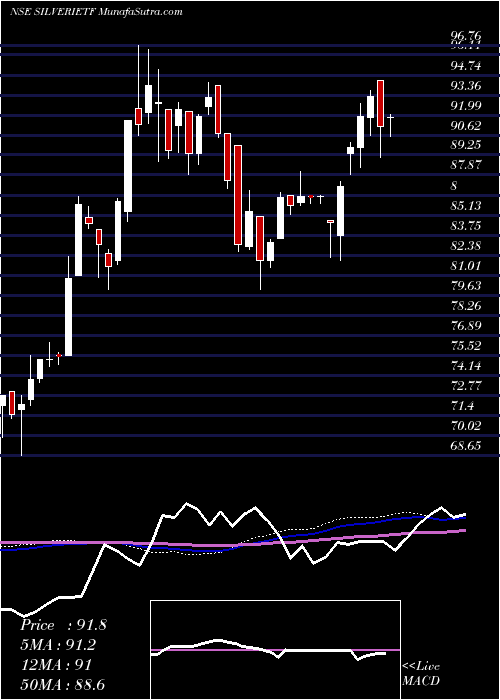Click the 93.36 price axis label

coord(466,86)
